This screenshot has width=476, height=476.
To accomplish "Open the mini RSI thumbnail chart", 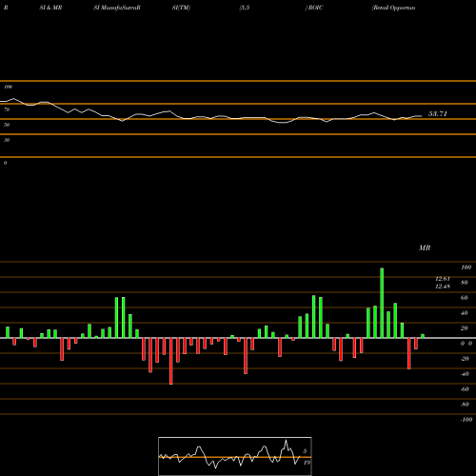I will click(235, 456).
